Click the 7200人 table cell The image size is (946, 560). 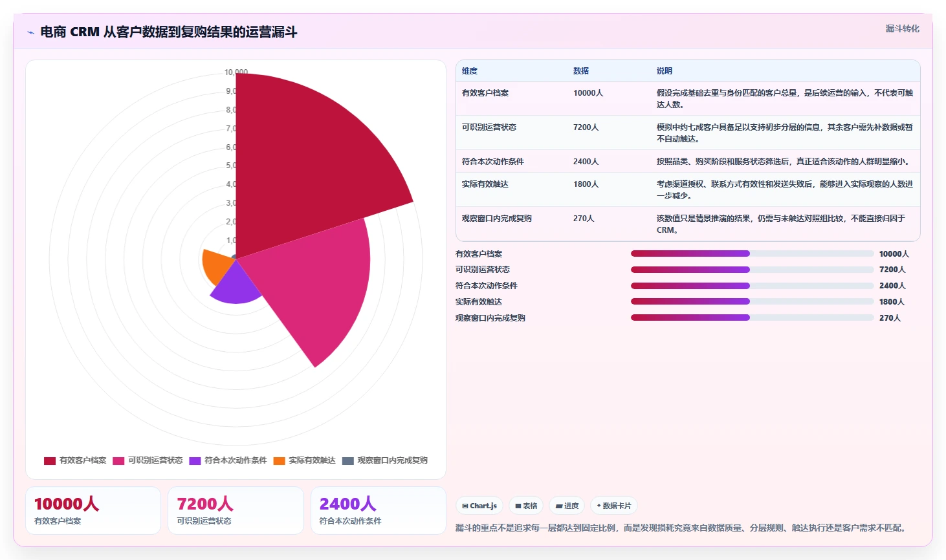(x=586, y=127)
